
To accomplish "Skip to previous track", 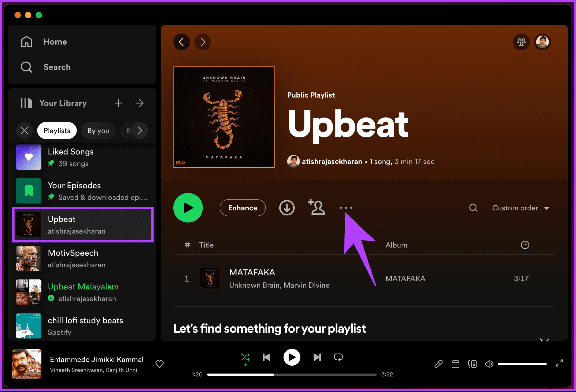I will 267,357.
